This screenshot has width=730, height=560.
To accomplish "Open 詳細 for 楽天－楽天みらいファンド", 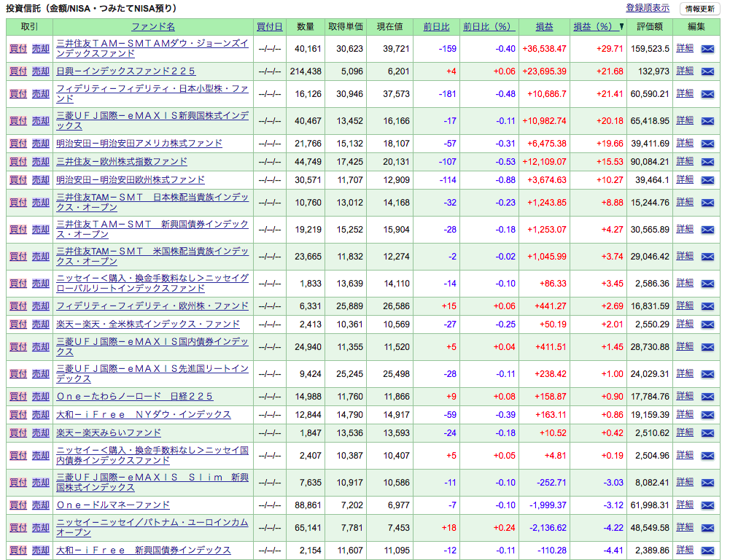I will click(x=684, y=432).
